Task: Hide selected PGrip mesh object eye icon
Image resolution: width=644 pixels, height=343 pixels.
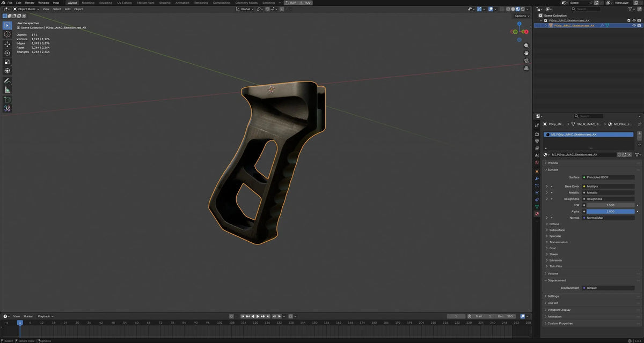Action: (634, 25)
